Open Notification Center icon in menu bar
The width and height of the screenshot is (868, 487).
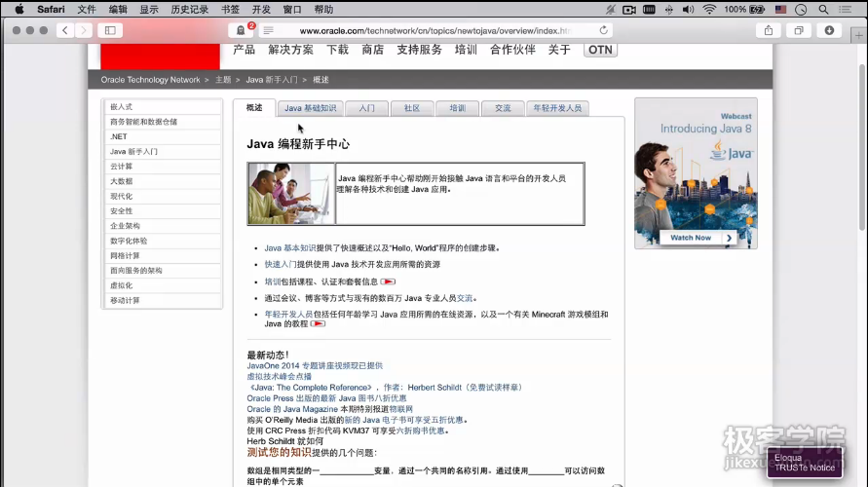(846, 10)
